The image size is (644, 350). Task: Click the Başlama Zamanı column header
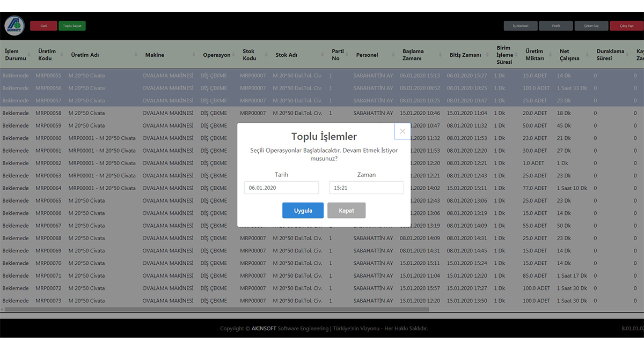pyautogui.click(x=413, y=55)
